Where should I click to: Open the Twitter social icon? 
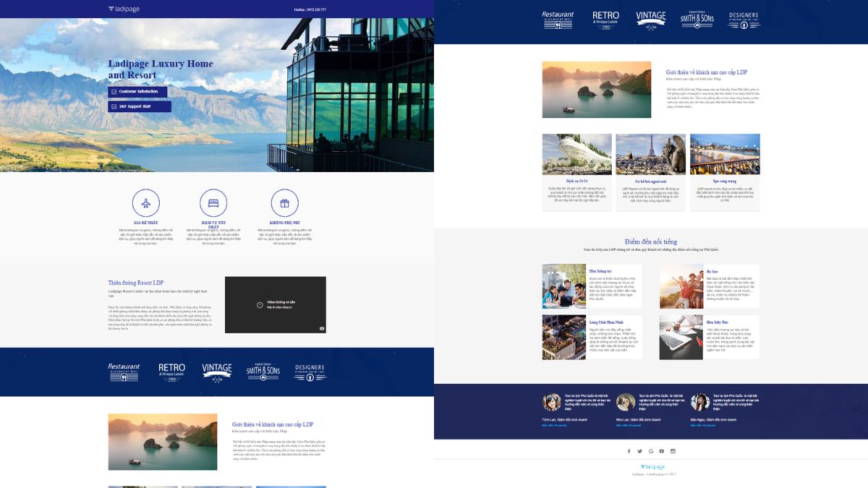tap(639, 450)
